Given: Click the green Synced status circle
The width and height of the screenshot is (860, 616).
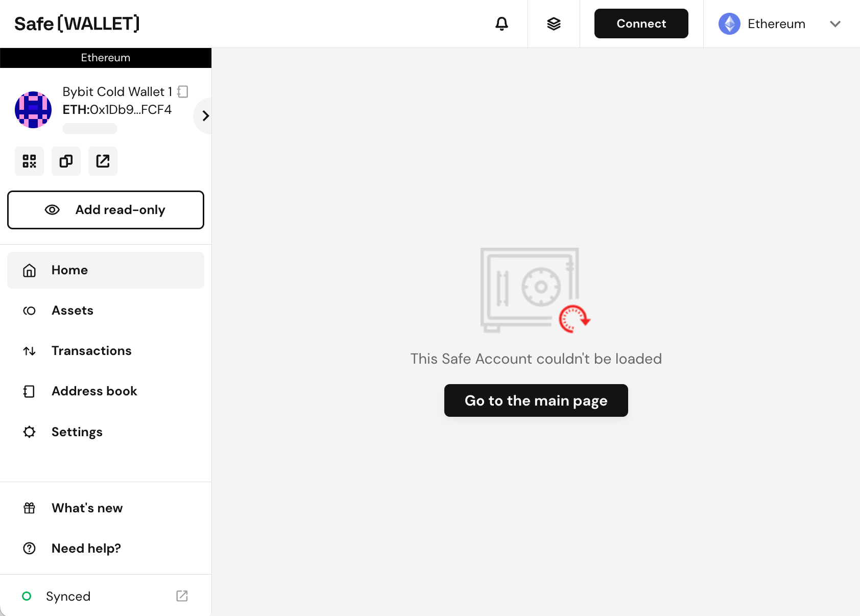Looking at the screenshot, I should 27,596.
